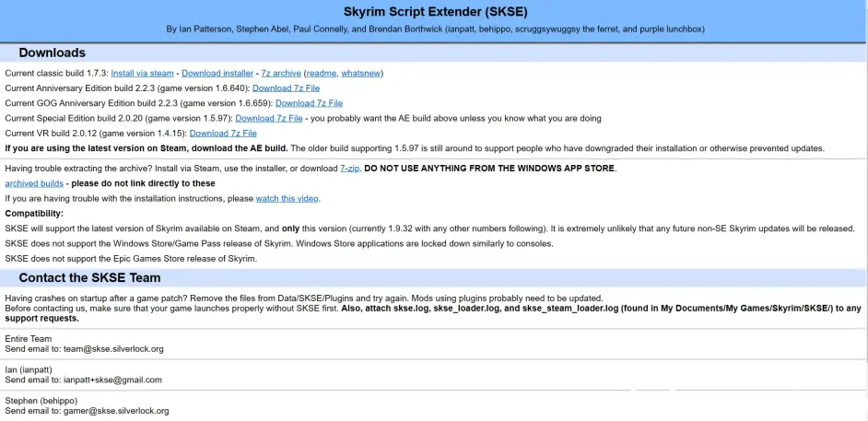Click the 'watch this video' link
Screen dimensions: 868x421
point(287,198)
